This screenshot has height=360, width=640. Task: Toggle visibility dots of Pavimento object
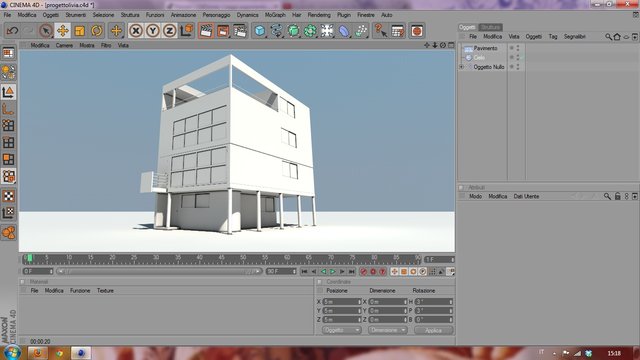coord(518,48)
